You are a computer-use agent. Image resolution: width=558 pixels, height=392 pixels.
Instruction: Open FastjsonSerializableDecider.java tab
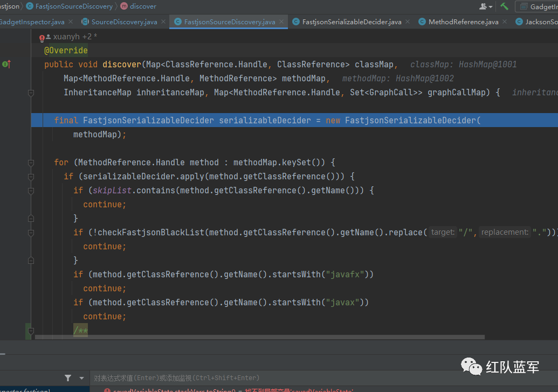pyautogui.click(x=352, y=22)
